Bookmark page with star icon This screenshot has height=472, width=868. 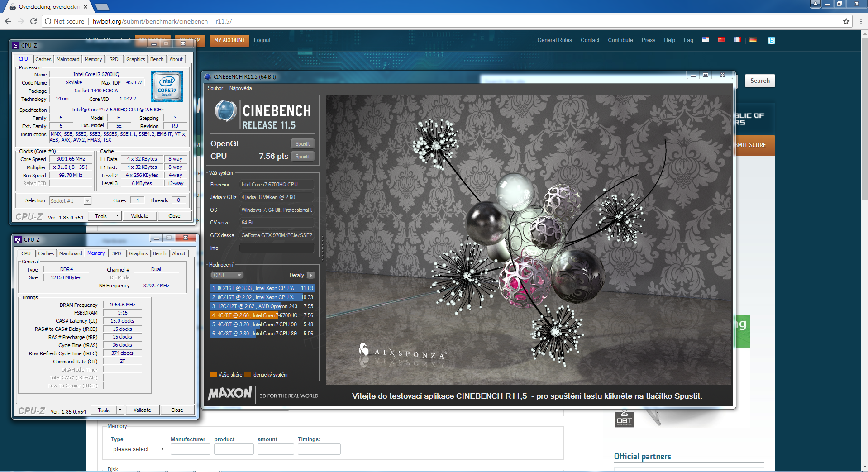pyautogui.click(x=846, y=21)
